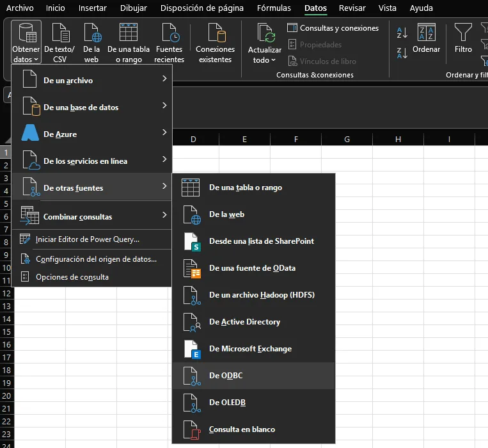Screen dimensions: 488x448
Task: Select column E header
Action: (x=244, y=139)
